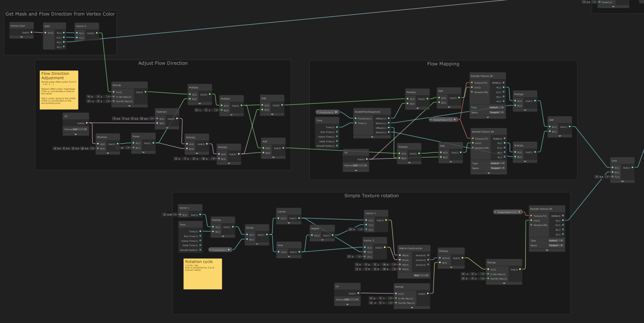Collapse the Sine node using its chevron
644x323 pixels.
tap(289, 257)
